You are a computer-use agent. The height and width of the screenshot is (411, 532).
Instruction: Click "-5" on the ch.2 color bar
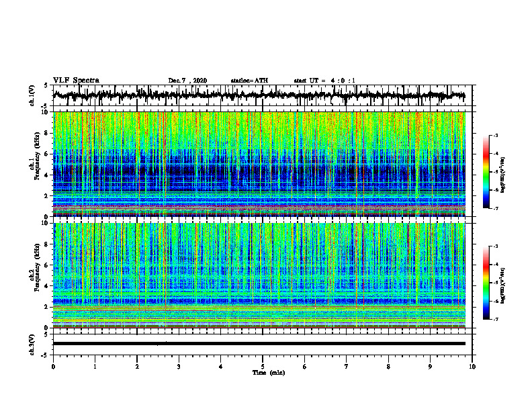click(495, 283)
